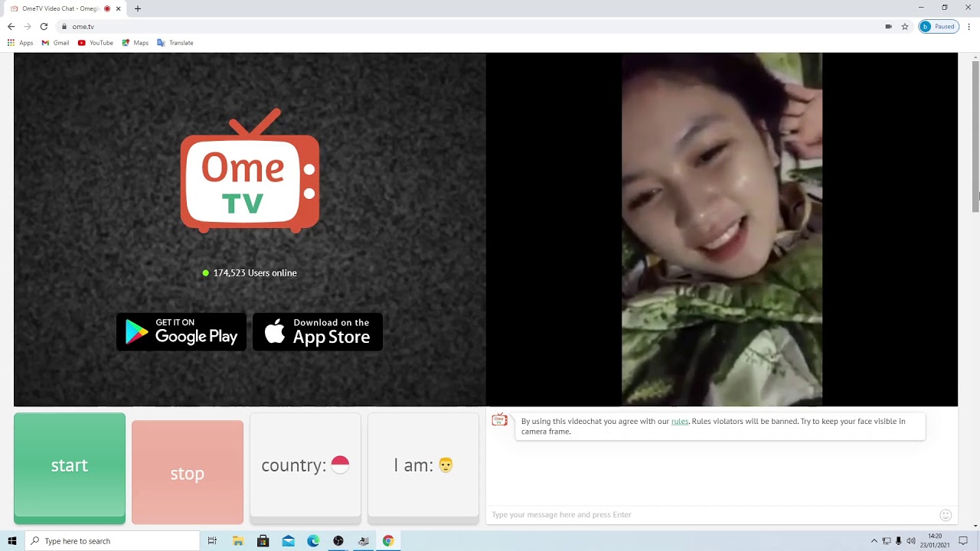Open Apps bookmark shortcut

21,43
